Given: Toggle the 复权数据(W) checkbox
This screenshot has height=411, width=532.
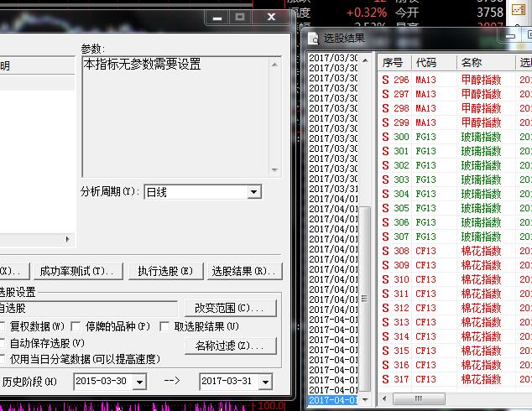Looking at the screenshot, I should click(2, 326).
